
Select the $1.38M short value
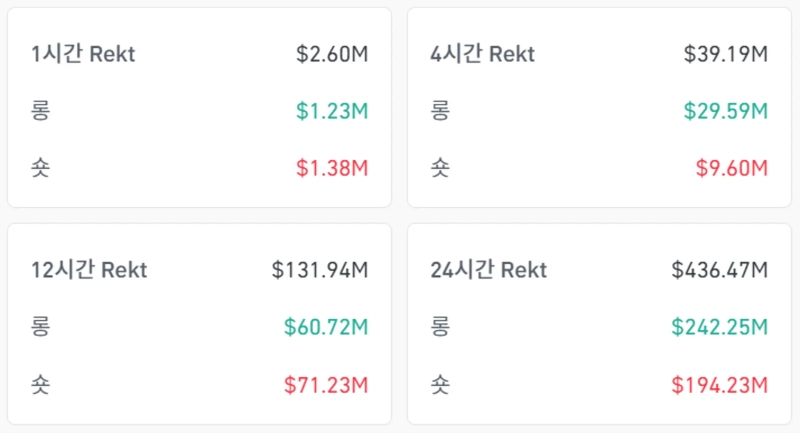pyautogui.click(x=332, y=168)
